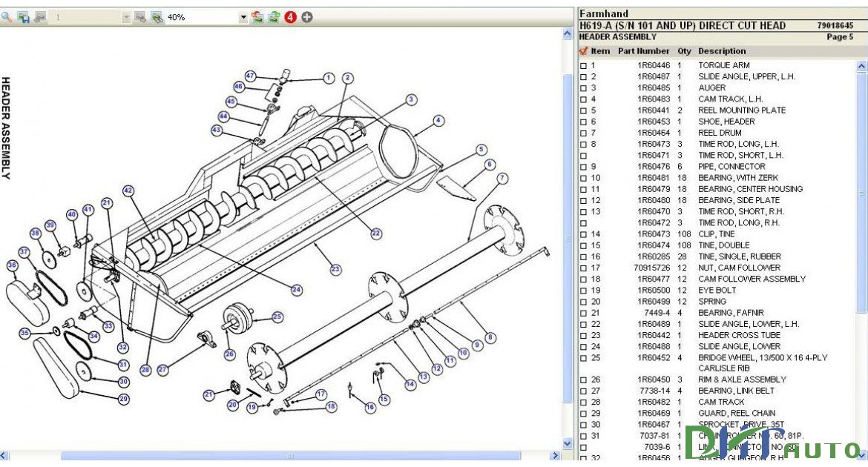Click the previous image red-arrow icon
The width and height of the screenshot is (868, 467).
pyautogui.click(x=256, y=16)
